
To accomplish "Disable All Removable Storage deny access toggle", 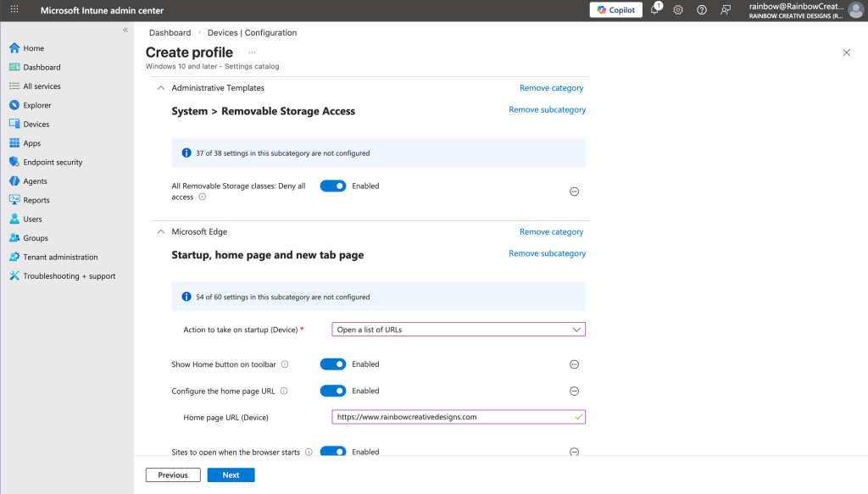I will [333, 186].
